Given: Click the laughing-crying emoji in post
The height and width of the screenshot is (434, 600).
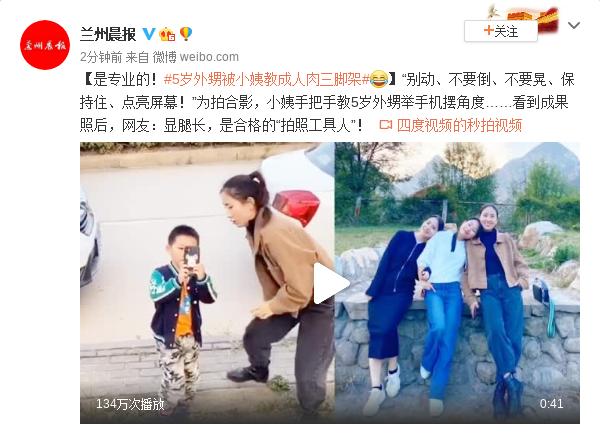Looking at the screenshot, I should 379,79.
